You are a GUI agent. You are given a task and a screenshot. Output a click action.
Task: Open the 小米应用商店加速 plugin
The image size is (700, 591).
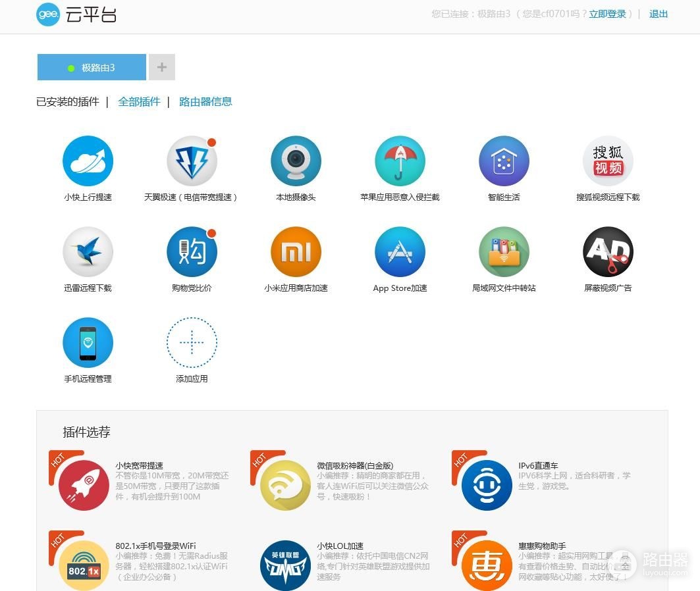click(296, 251)
